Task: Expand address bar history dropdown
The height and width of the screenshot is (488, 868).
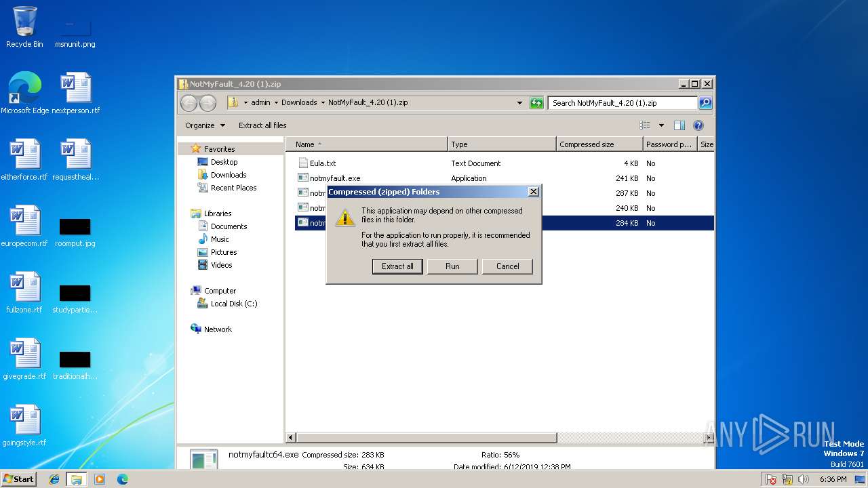Action: coord(519,103)
